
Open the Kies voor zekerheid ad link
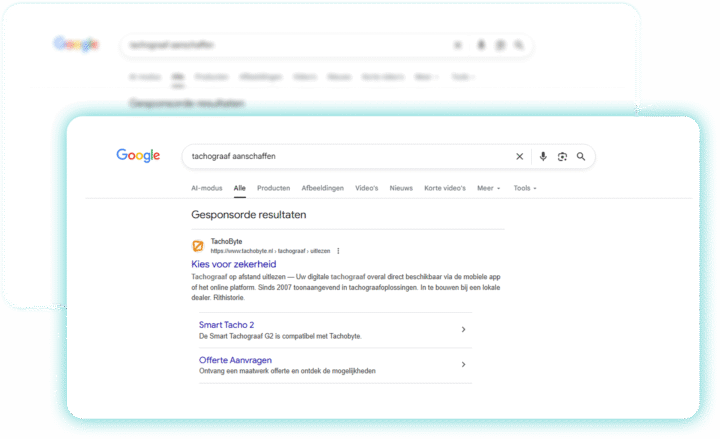pyautogui.click(x=234, y=264)
